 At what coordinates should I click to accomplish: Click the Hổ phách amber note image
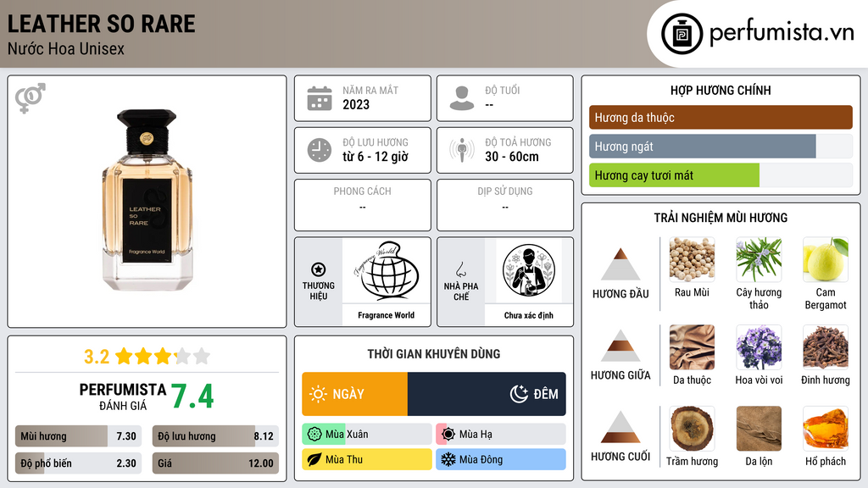click(x=826, y=429)
